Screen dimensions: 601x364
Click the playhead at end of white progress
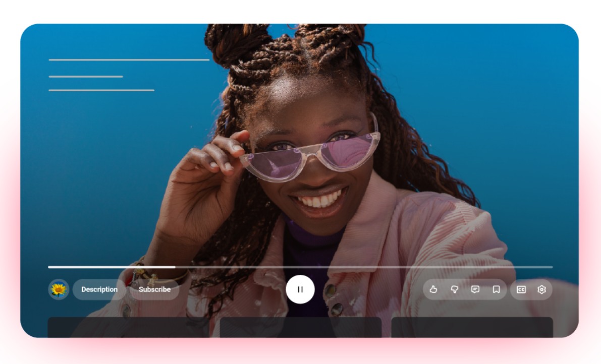[175, 267]
